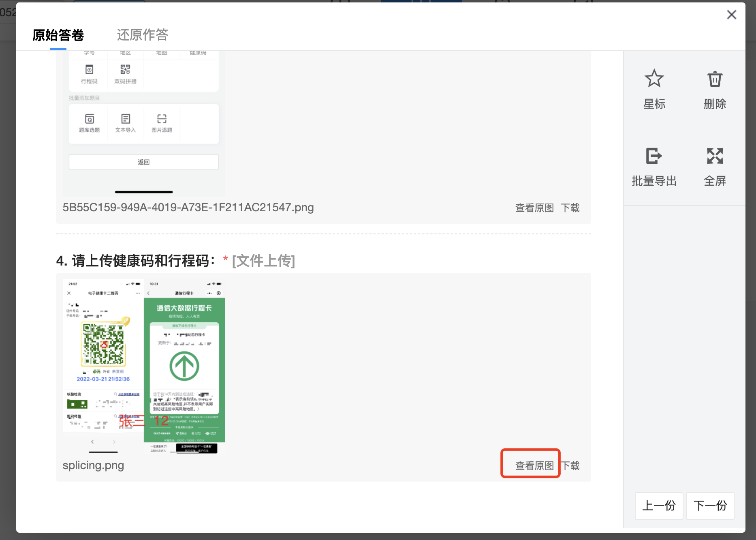
Task: Click the 返回 button in the screenshot
Action: [144, 162]
